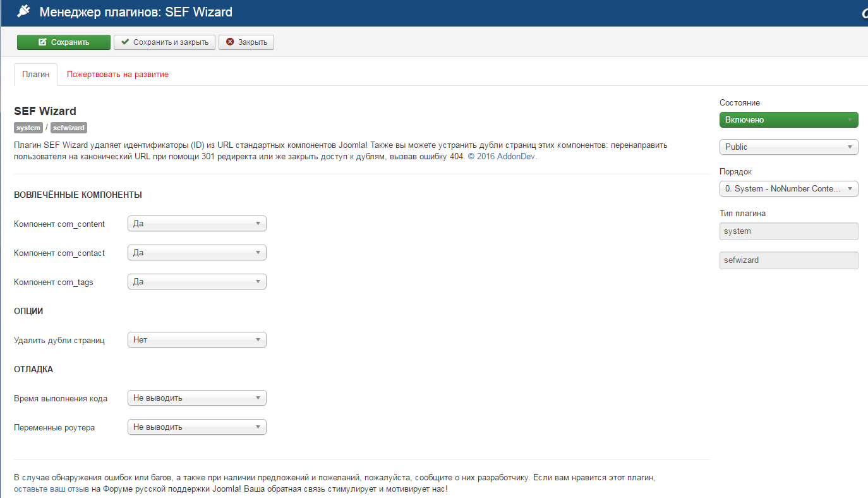Image resolution: width=868 pixels, height=498 pixels.
Task: Click Компонент com_content label
Action: pos(59,224)
